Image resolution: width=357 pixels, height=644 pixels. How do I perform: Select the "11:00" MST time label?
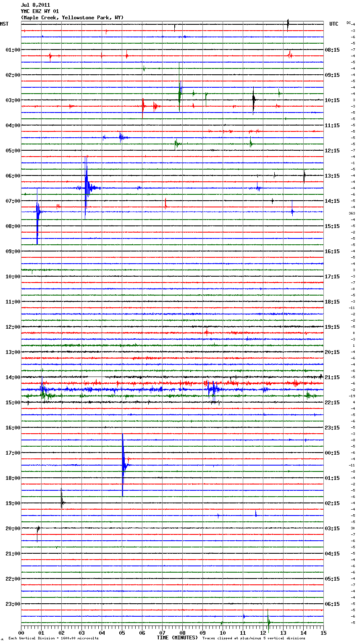point(13,302)
